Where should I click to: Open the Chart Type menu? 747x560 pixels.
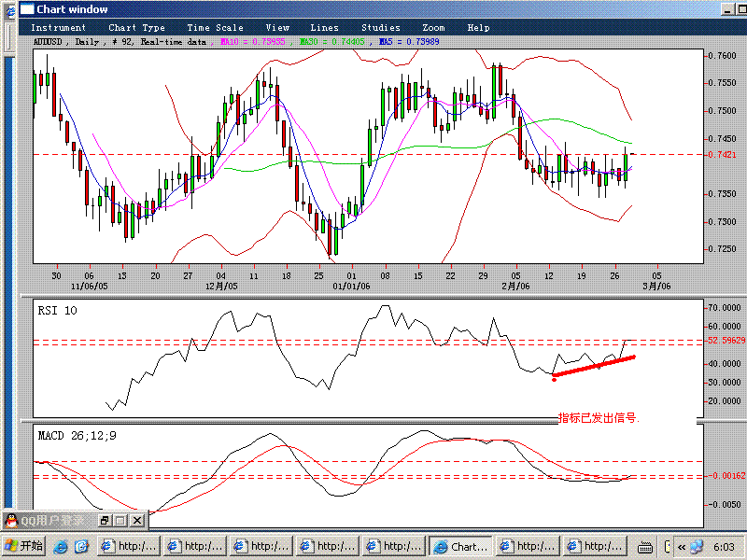(x=136, y=28)
